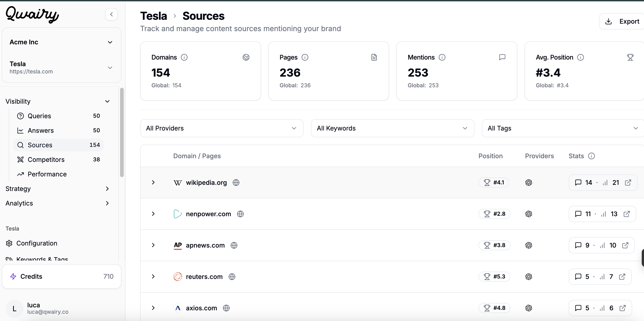This screenshot has height=321, width=644.
Task: Open the Mentions info tooltip icon
Action: 442,57
